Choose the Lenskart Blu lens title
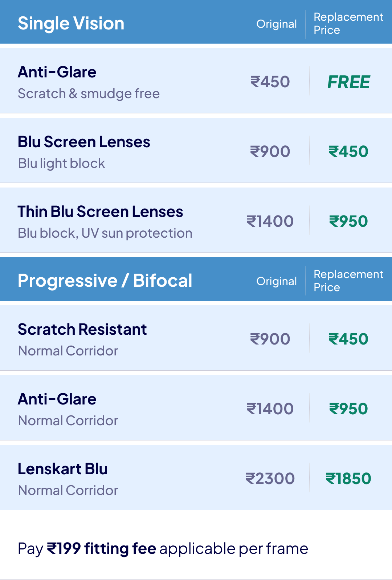 (63, 469)
